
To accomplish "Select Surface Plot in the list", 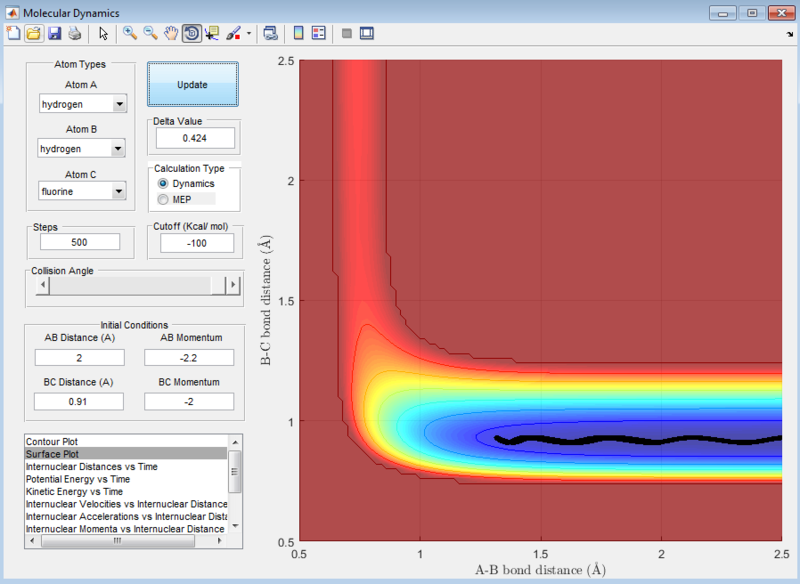I will click(x=126, y=454).
